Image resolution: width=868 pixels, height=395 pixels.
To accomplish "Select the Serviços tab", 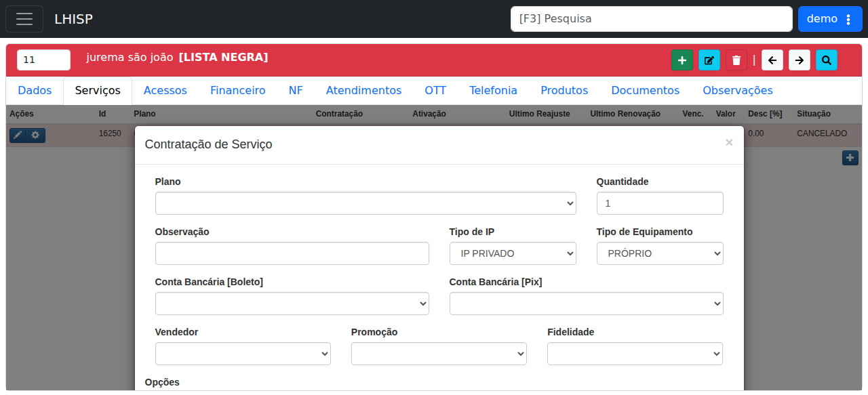I will coord(98,91).
